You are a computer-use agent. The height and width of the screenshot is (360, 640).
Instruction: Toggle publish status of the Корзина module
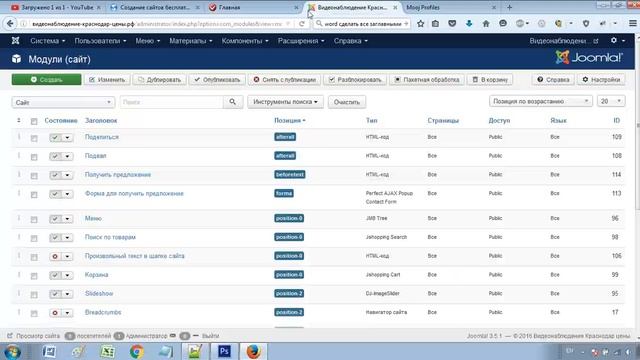[x=55, y=276]
